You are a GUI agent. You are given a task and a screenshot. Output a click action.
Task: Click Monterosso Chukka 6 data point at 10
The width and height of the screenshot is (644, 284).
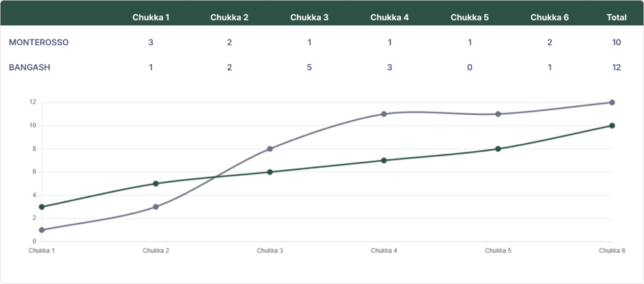click(612, 126)
